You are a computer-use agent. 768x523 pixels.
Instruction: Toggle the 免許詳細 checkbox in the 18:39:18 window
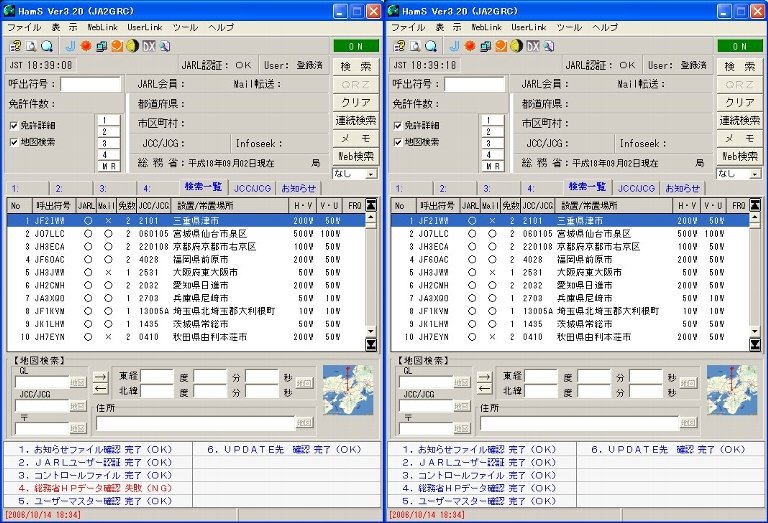398,126
